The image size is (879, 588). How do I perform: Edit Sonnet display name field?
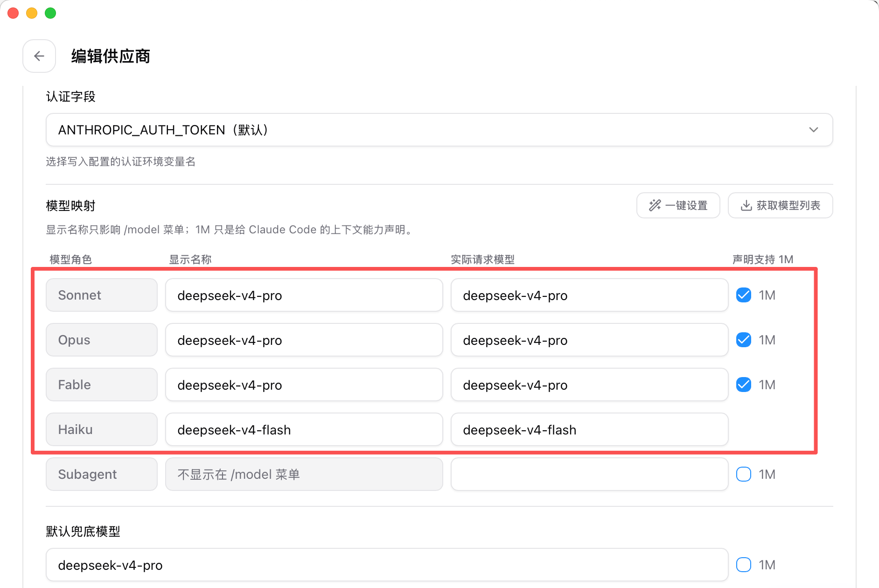coord(304,295)
